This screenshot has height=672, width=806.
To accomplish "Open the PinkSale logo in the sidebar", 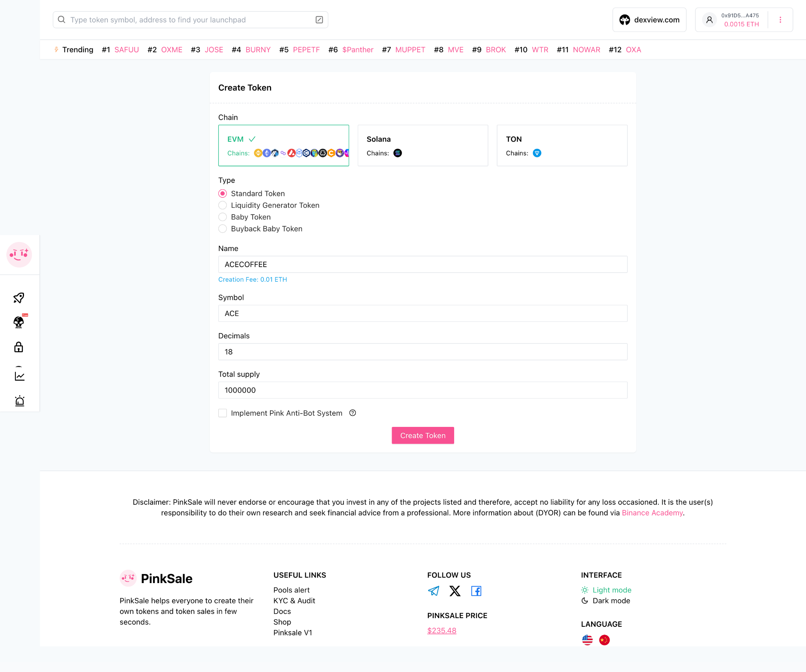I will pos(19,255).
